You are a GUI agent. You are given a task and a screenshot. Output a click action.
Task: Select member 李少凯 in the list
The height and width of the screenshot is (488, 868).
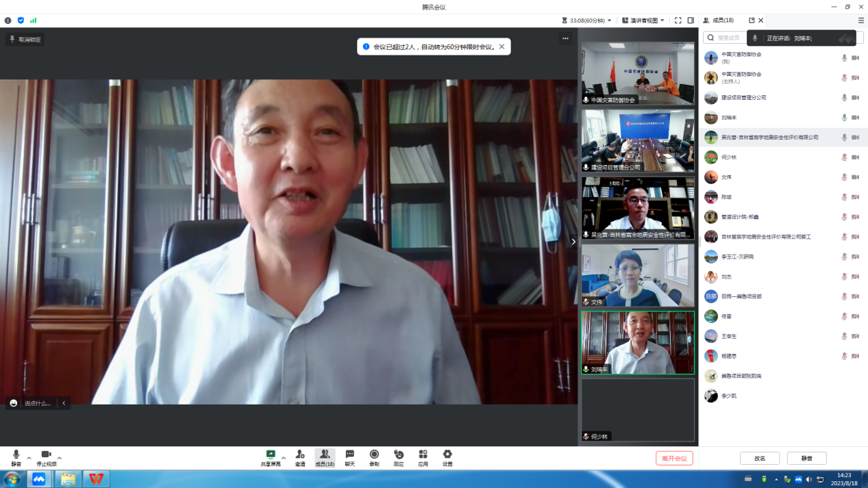point(782,396)
